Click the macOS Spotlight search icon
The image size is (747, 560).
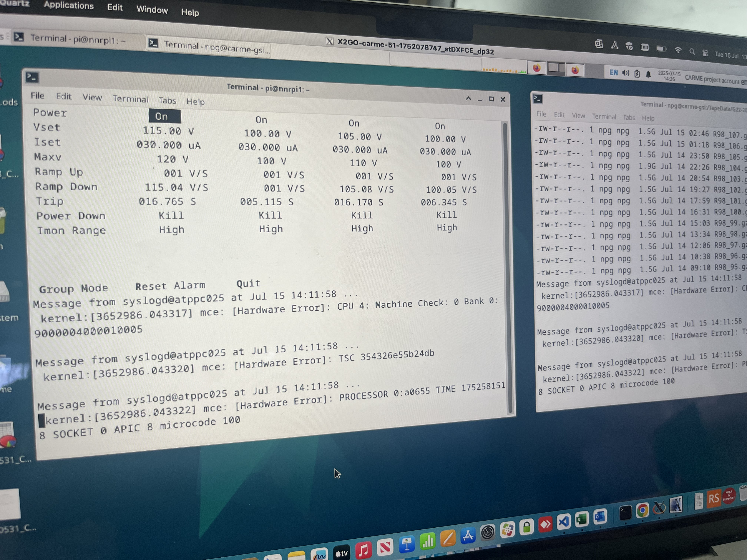click(x=692, y=51)
